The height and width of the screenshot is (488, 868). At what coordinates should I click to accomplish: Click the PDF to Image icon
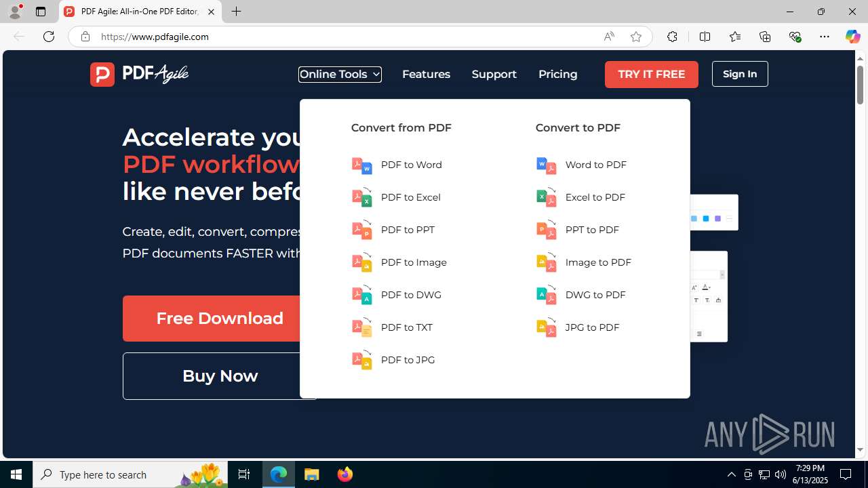(362, 262)
